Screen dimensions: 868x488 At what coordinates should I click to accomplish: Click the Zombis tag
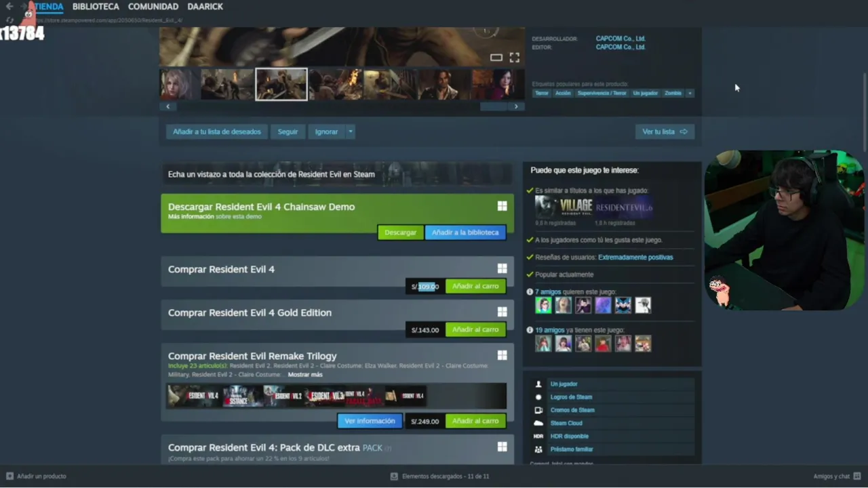coord(673,93)
